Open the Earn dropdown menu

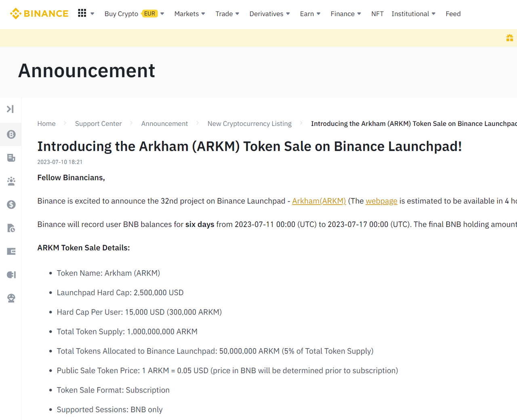click(x=310, y=14)
